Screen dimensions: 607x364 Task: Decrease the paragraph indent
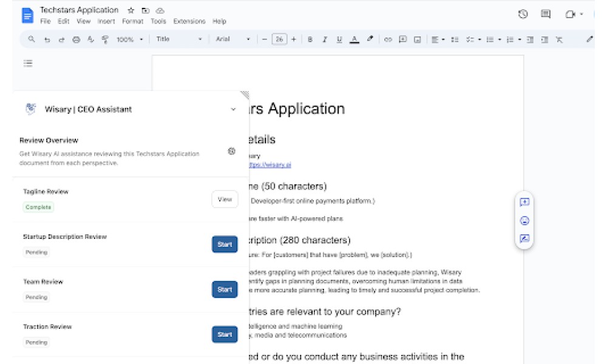(531, 39)
